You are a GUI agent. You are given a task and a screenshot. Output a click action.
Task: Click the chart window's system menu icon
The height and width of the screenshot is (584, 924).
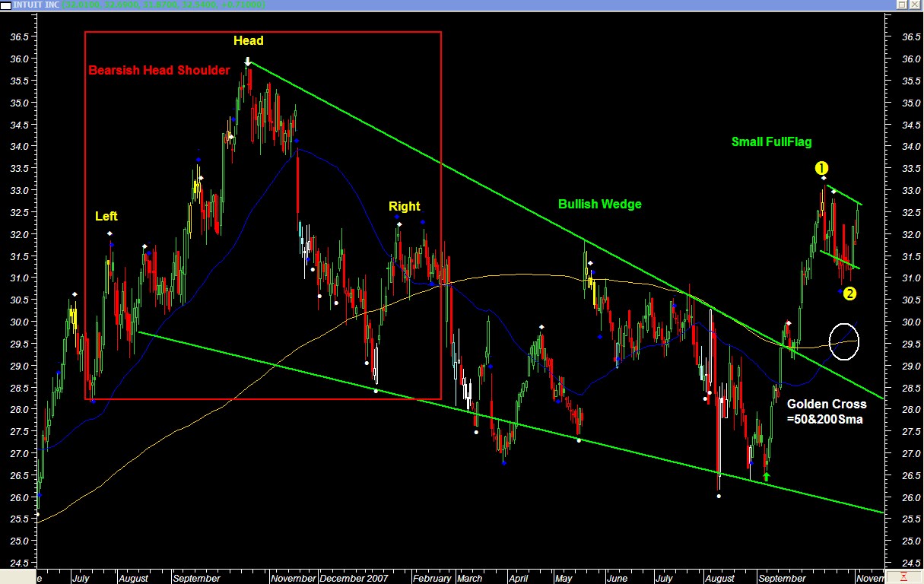[x=6, y=5]
